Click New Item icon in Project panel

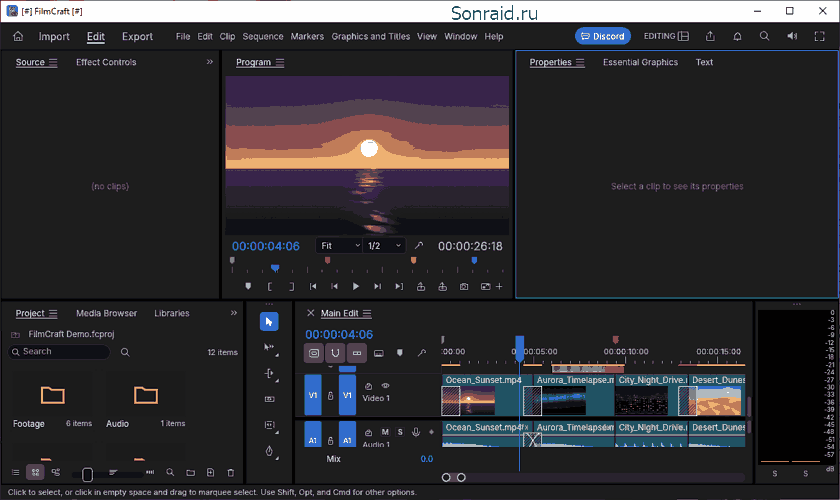(211, 473)
